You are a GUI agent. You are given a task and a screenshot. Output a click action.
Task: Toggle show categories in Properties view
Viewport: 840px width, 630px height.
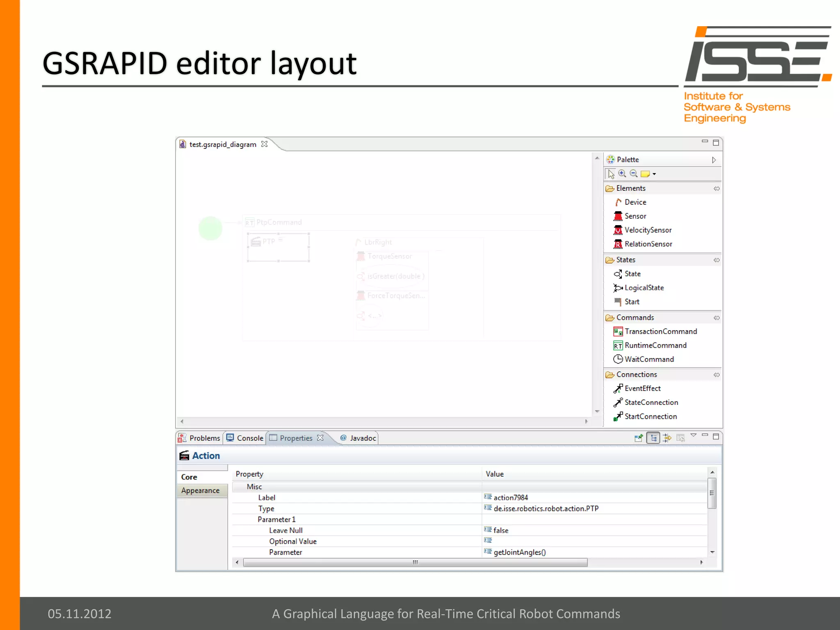[653, 438]
